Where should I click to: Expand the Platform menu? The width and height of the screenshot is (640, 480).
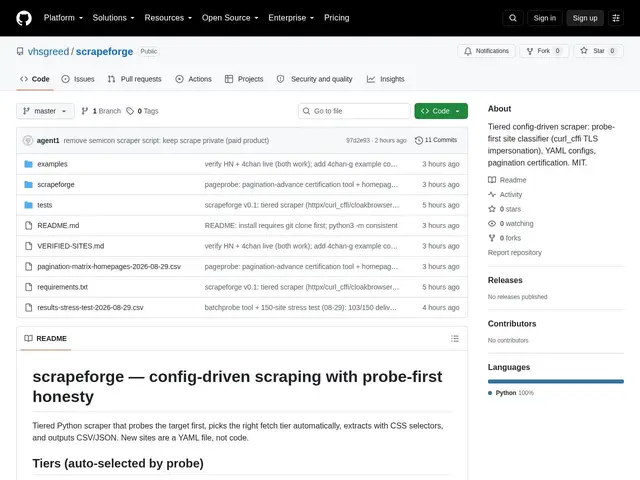[x=63, y=18]
